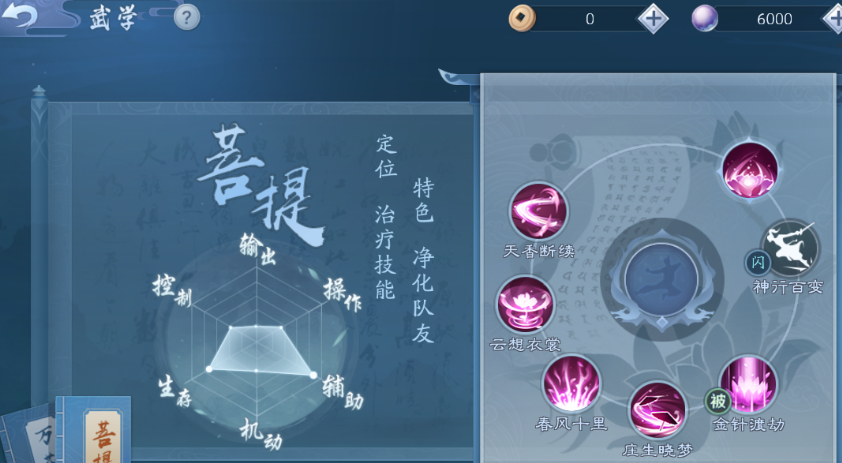Click the central martial figure emblem
The image size is (842, 463).
point(662,279)
